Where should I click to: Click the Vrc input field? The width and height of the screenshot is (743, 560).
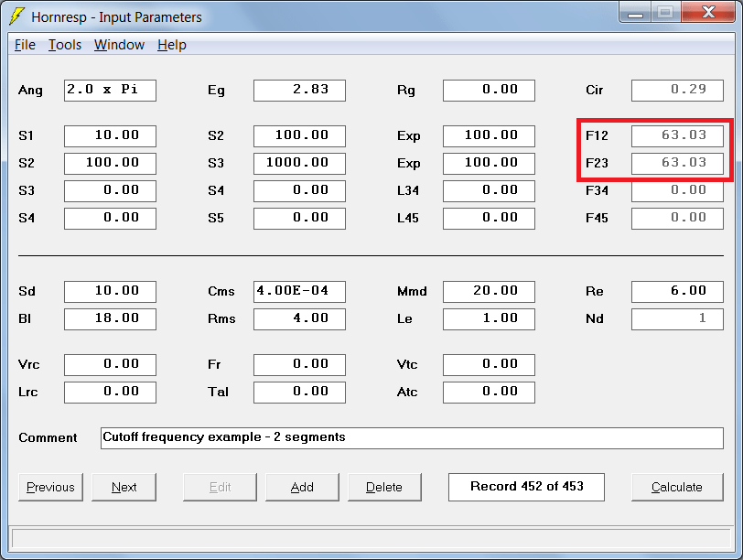[110, 365]
